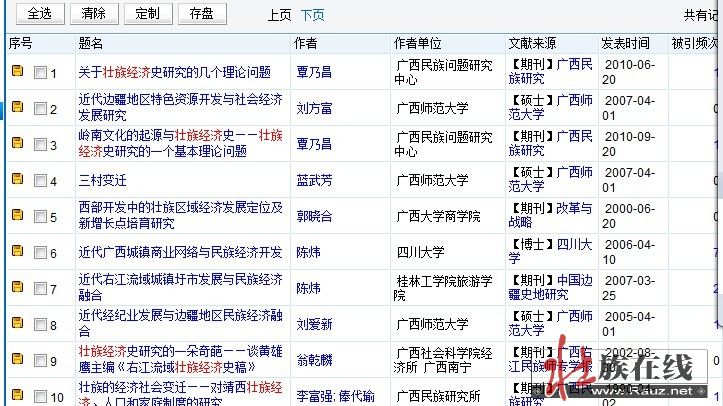Click the 存盘 save button
The image size is (723, 406).
point(201,14)
